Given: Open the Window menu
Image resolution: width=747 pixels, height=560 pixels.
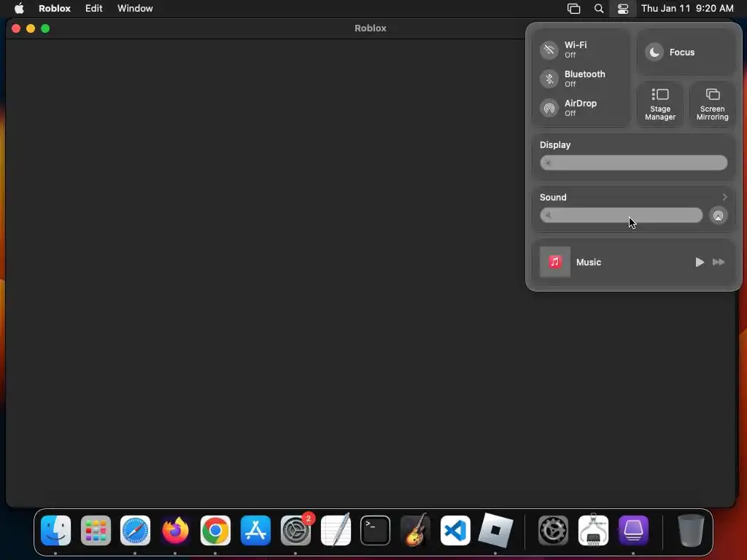Looking at the screenshot, I should (135, 9).
